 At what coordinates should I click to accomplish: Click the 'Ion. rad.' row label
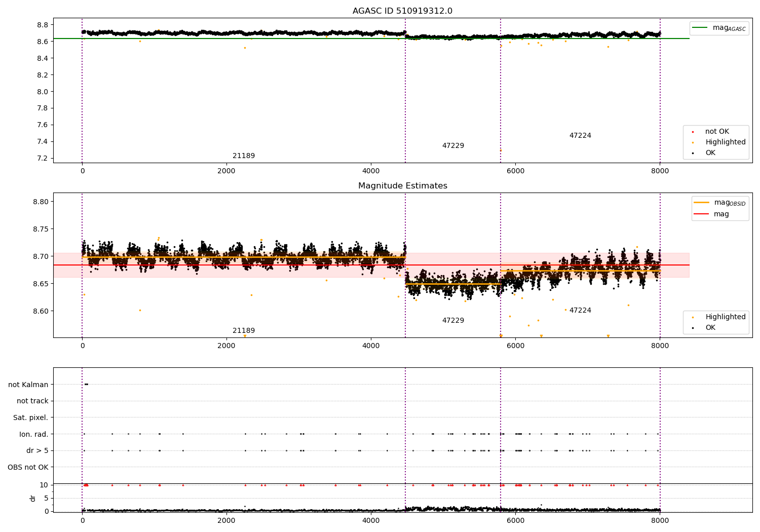(x=34, y=435)
